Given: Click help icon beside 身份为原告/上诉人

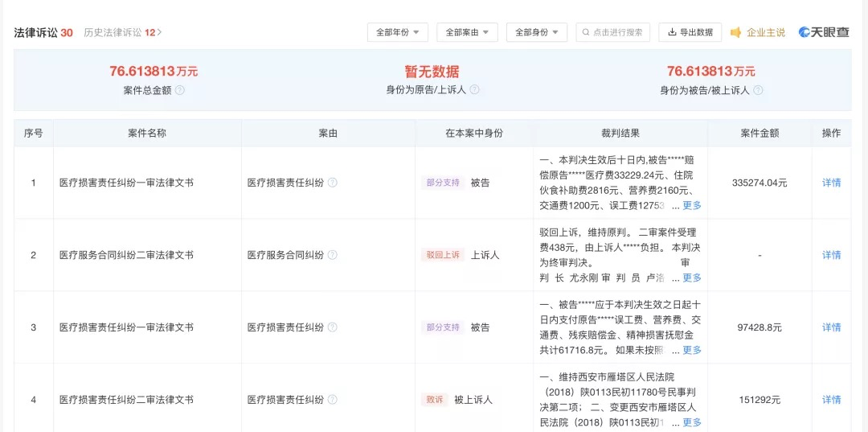Looking at the screenshot, I should point(474,90).
